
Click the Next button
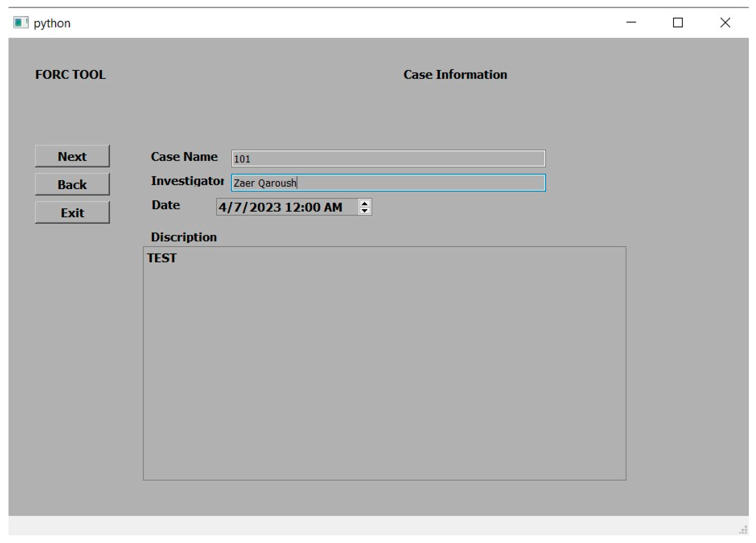tap(72, 156)
